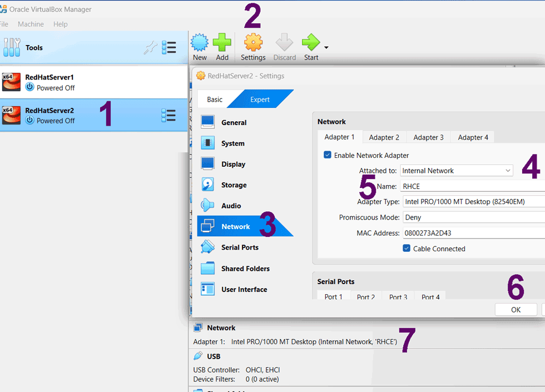This screenshot has width=545, height=392.
Task: Toggle the Cable Connected checkbox
Action: point(407,248)
